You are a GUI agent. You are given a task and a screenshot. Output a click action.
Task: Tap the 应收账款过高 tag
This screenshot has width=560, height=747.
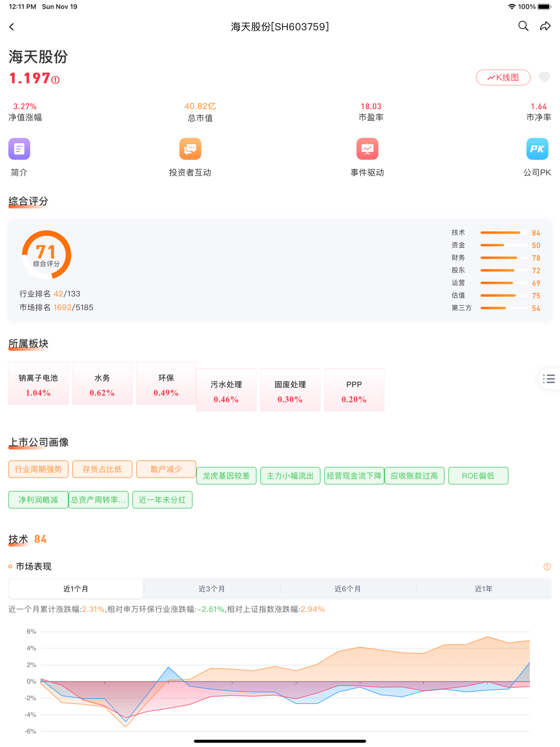pyautogui.click(x=414, y=476)
